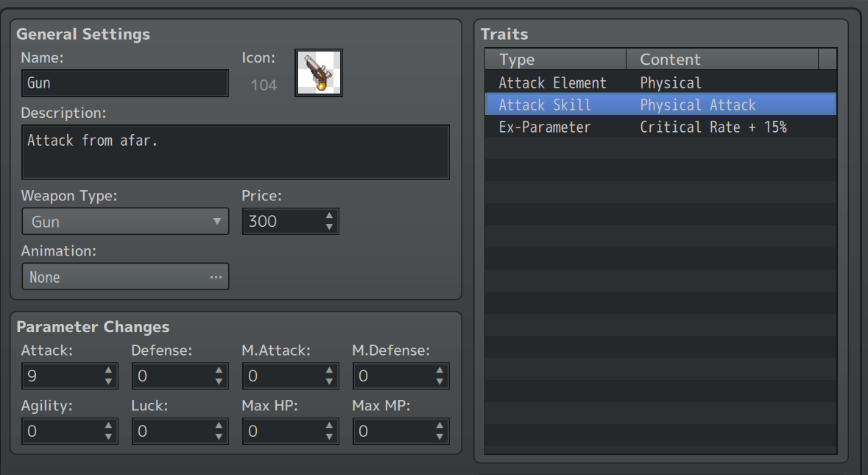This screenshot has width=868, height=475.
Task: Decrease the Price stepper value
Action: point(329,227)
